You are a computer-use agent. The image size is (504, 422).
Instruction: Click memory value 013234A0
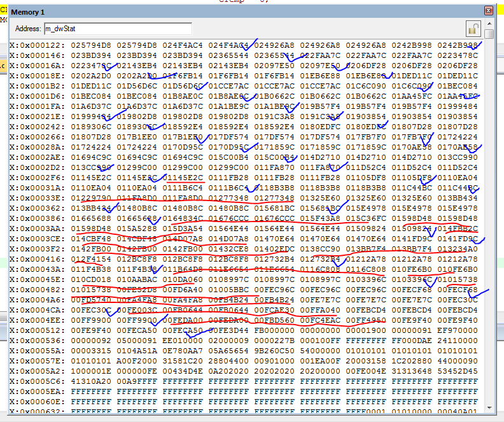(x=457, y=249)
